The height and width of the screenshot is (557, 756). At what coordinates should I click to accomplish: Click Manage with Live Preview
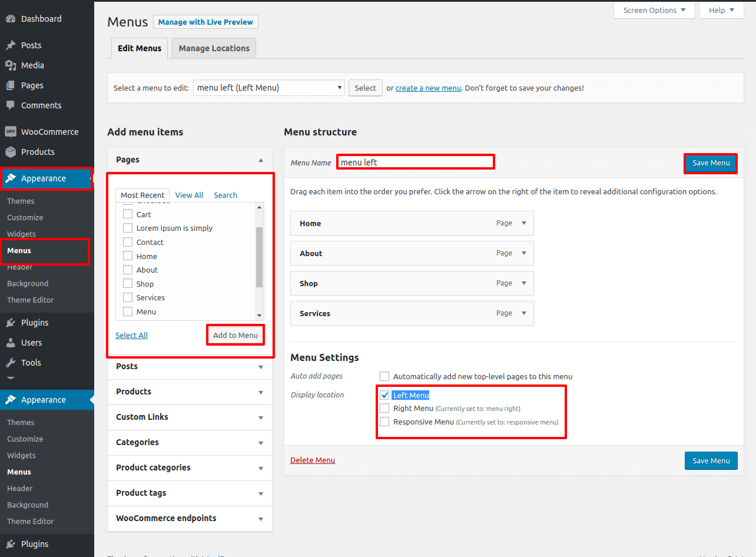coord(205,22)
